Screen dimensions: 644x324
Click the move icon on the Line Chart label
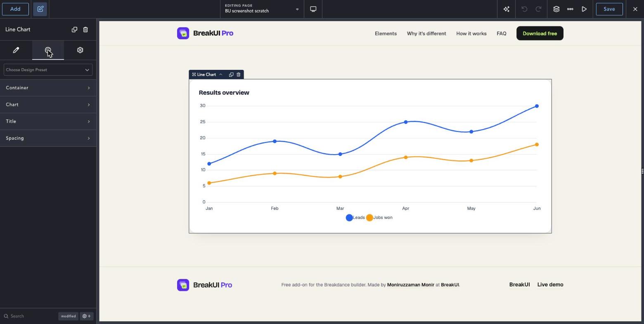click(194, 74)
